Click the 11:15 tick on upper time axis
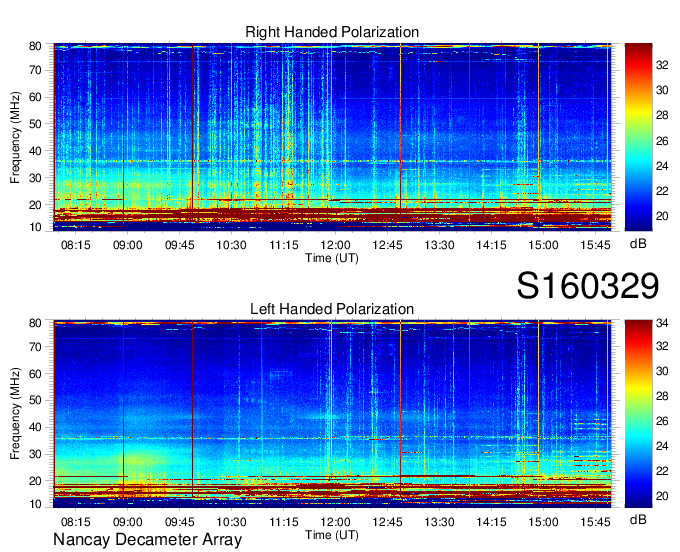680x552 pixels. [x=284, y=245]
